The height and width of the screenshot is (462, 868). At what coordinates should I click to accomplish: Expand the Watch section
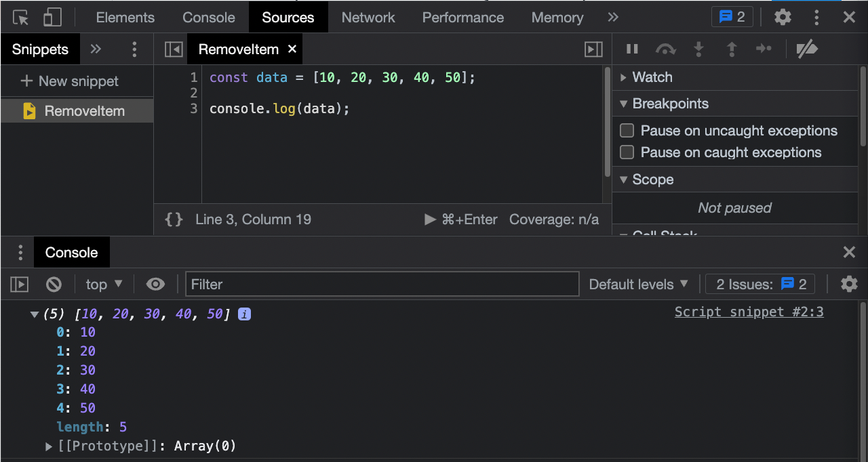(x=651, y=77)
